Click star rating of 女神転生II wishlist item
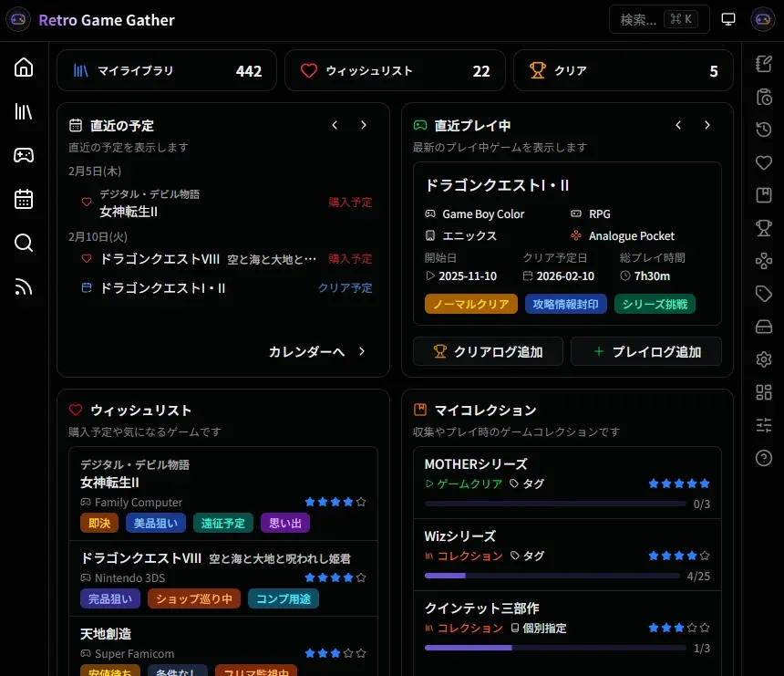The height and width of the screenshot is (676, 784). coord(335,502)
